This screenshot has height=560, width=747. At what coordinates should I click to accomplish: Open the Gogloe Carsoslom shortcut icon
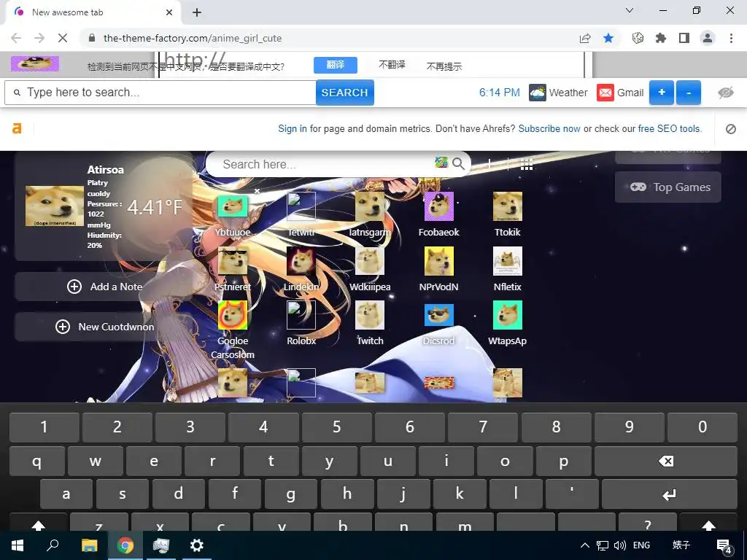coord(233,315)
